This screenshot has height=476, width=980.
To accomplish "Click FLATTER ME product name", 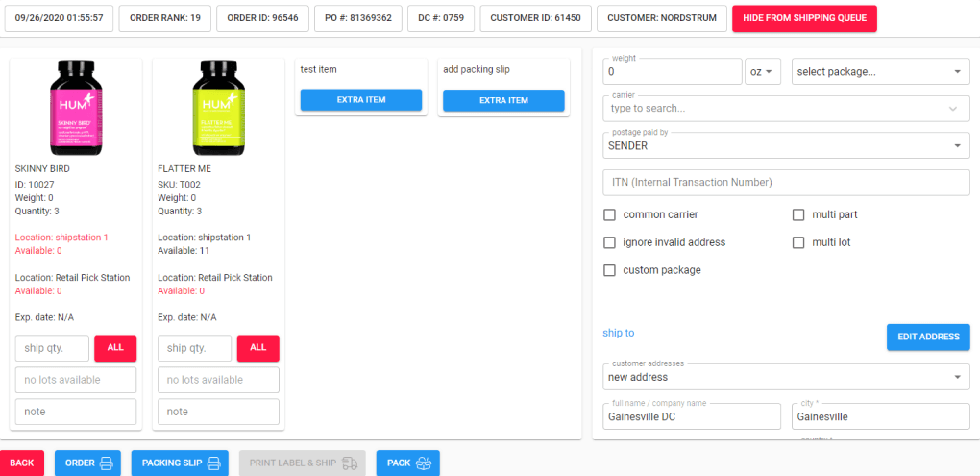I will pyautogui.click(x=184, y=169).
